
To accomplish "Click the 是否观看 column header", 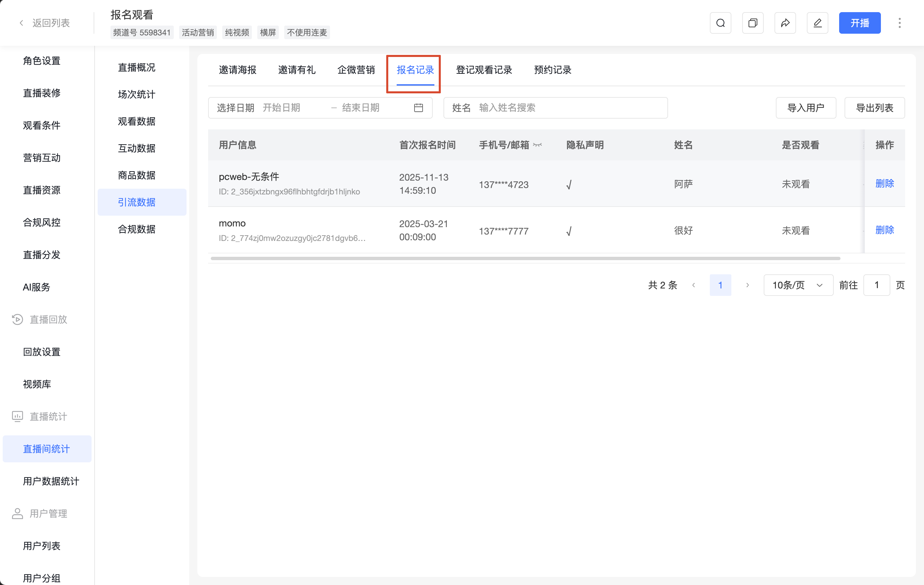I will pyautogui.click(x=800, y=145).
